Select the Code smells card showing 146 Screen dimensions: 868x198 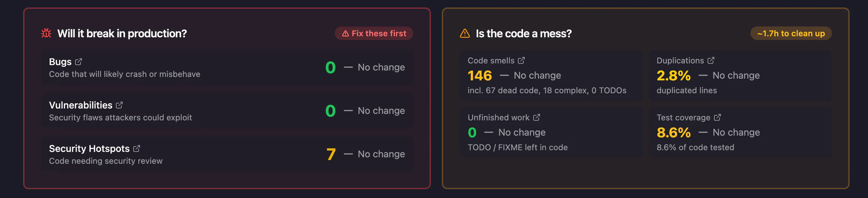[x=551, y=75]
